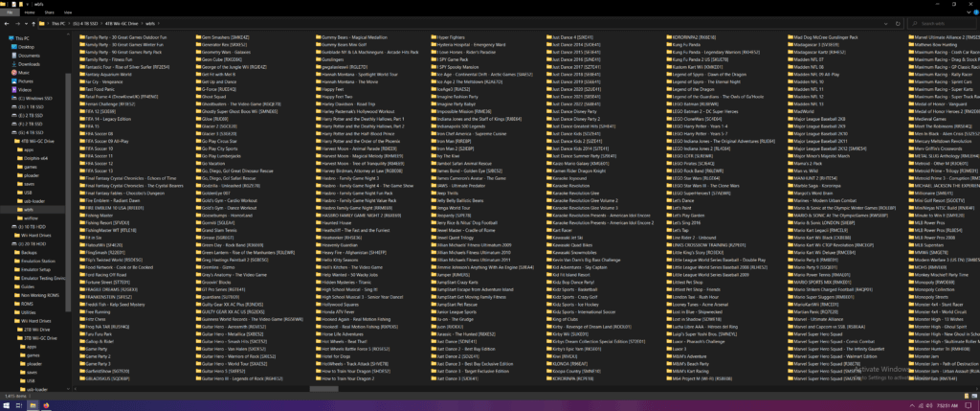The image size is (980, 411).
Task: Click Fritz Chess folder icon
Action: tap(82, 319)
